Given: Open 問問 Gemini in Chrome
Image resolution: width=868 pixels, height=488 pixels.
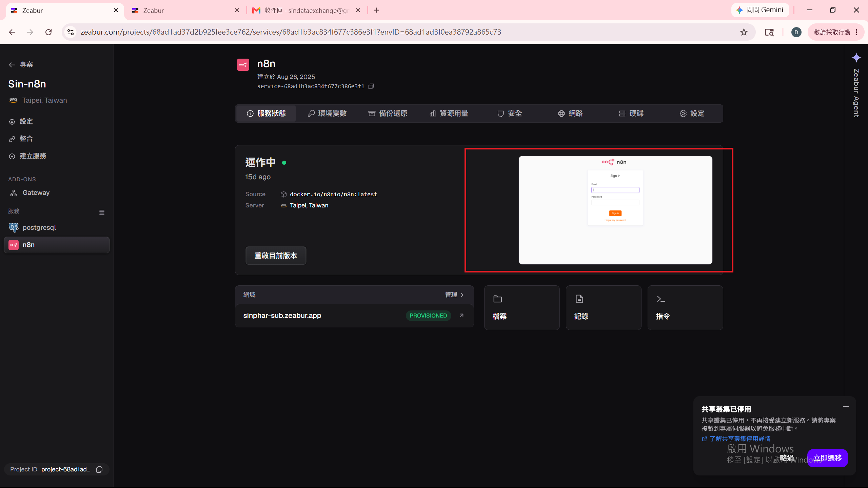Looking at the screenshot, I should coord(760,10).
